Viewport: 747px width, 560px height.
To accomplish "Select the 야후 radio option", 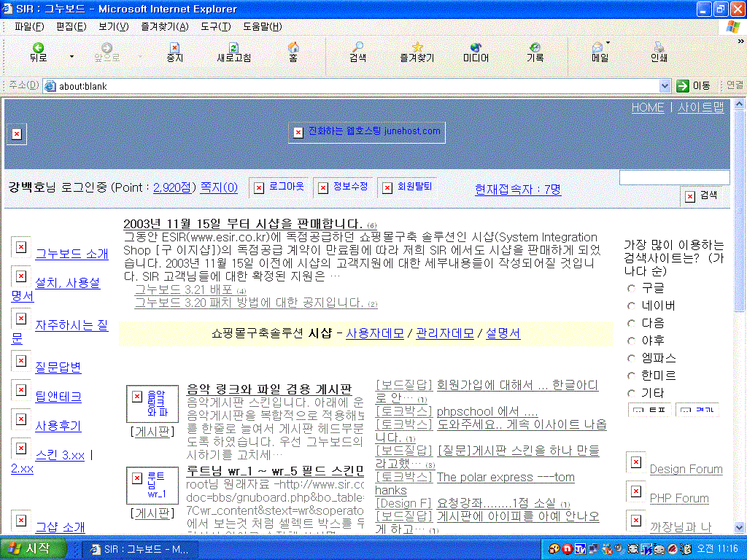I will coord(632,341).
